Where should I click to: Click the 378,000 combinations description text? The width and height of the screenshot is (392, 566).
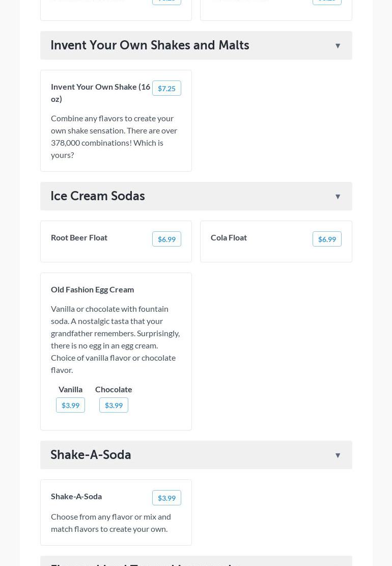click(114, 137)
